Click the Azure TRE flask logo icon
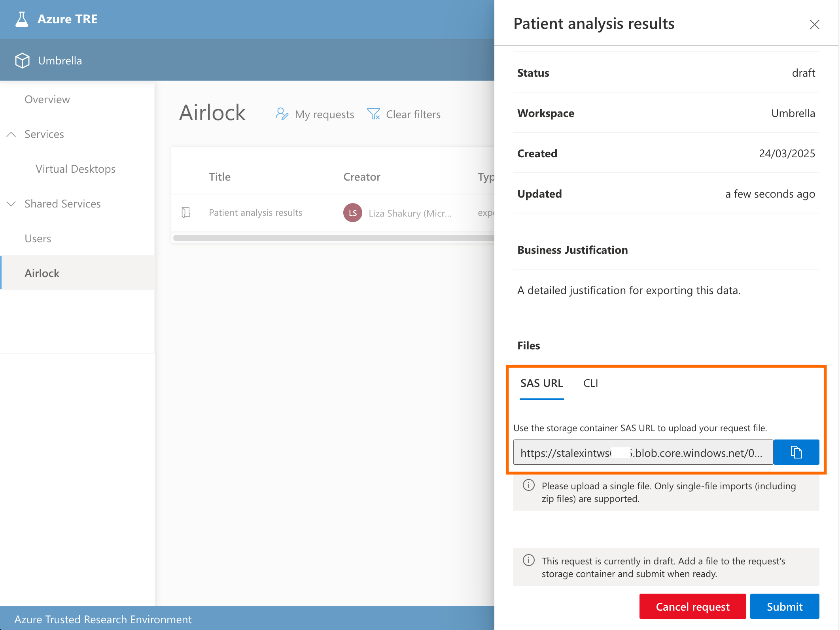The width and height of the screenshot is (840, 630). [22, 19]
